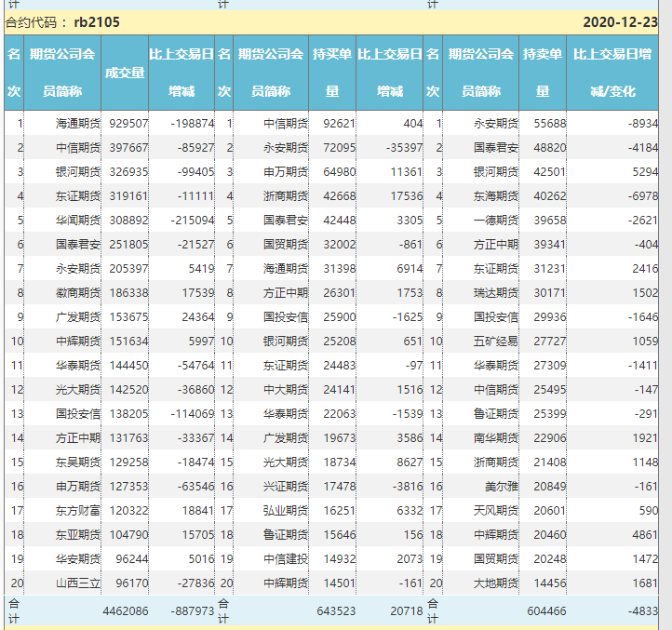The height and width of the screenshot is (630, 672).
Task: Select 南华期货 company name
Action: point(496,438)
